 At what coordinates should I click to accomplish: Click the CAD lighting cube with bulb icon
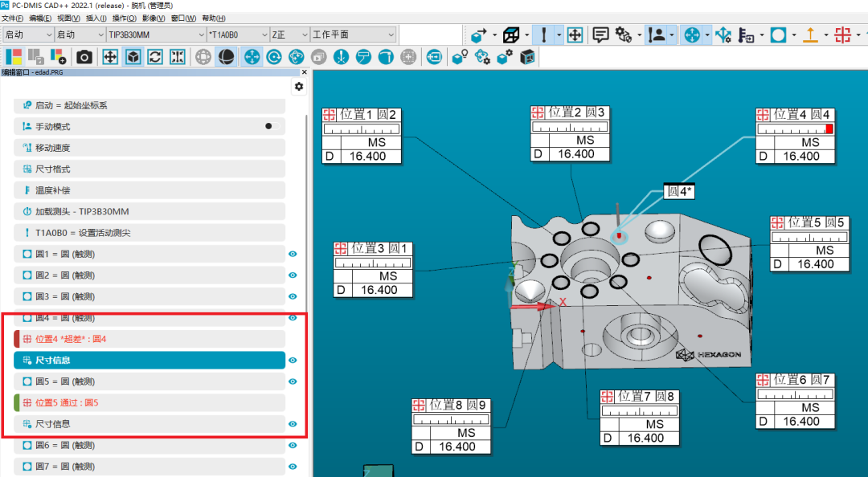(460, 56)
